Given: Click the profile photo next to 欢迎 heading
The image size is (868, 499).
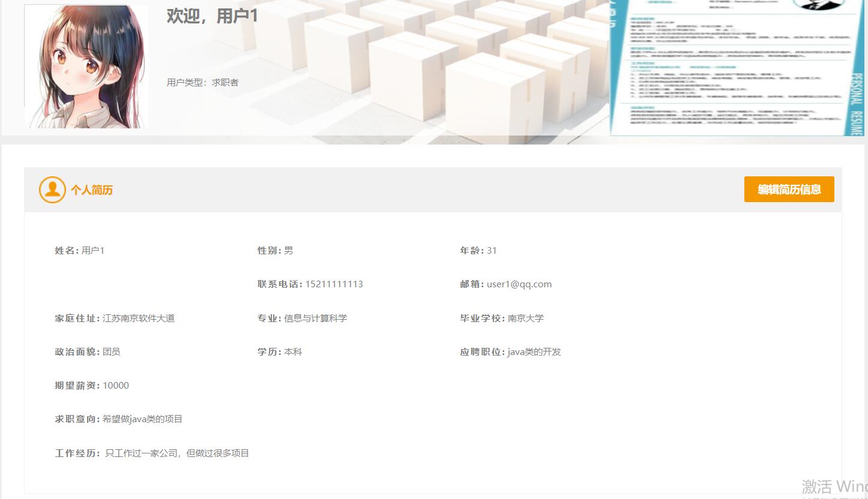Looking at the screenshot, I should [x=86, y=66].
